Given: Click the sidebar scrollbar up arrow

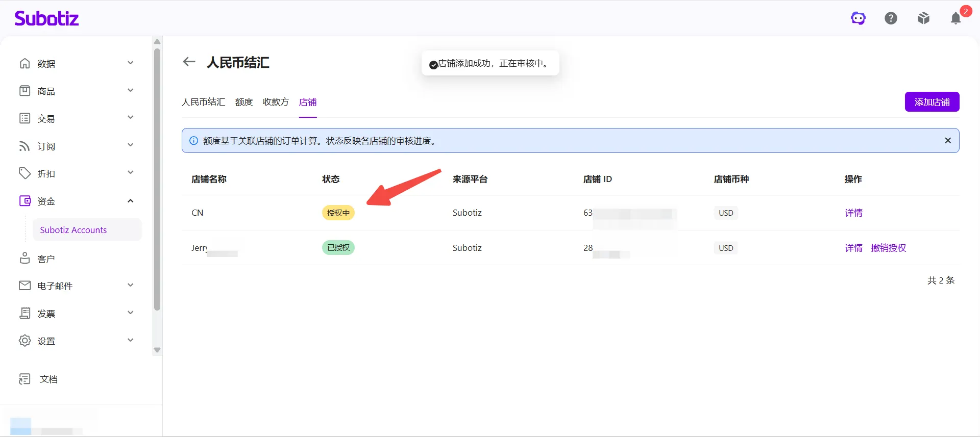Looking at the screenshot, I should [x=157, y=42].
